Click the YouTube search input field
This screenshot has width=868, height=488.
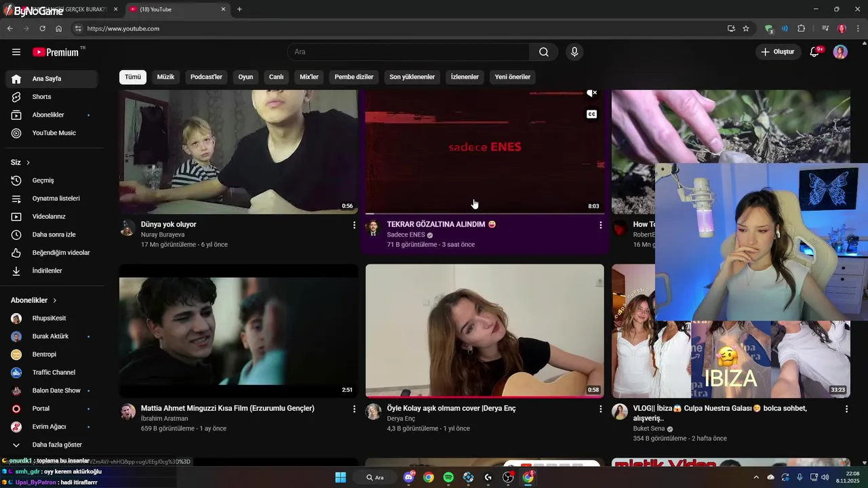pos(408,52)
